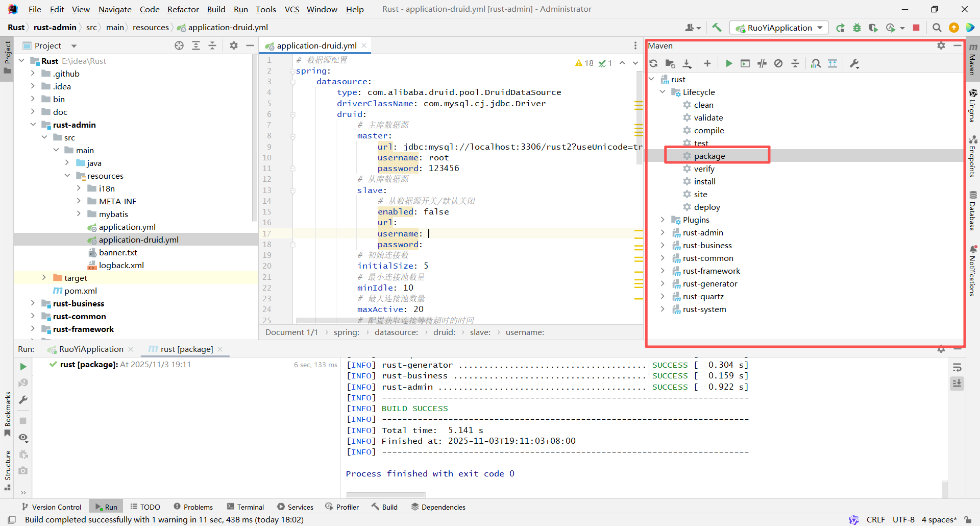Click the hammer Build Project icon
This screenshot has height=526, width=980.
click(717, 28)
